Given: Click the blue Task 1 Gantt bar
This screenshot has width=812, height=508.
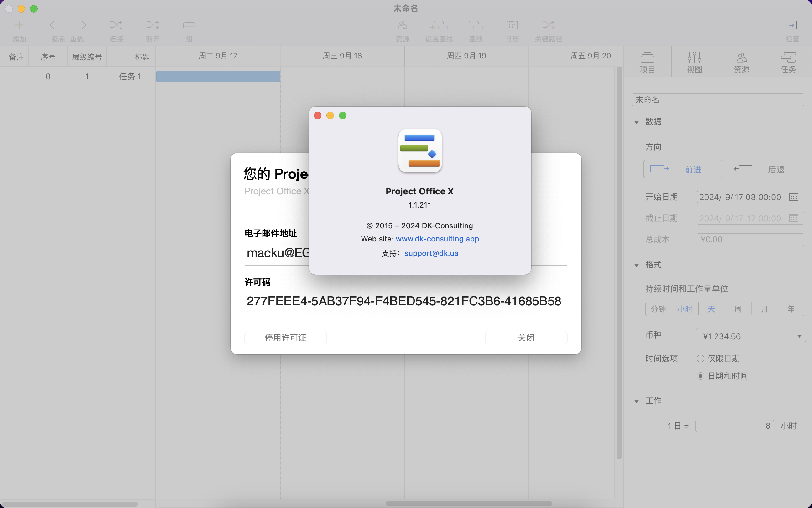Looking at the screenshot, I should click(218, 76).
